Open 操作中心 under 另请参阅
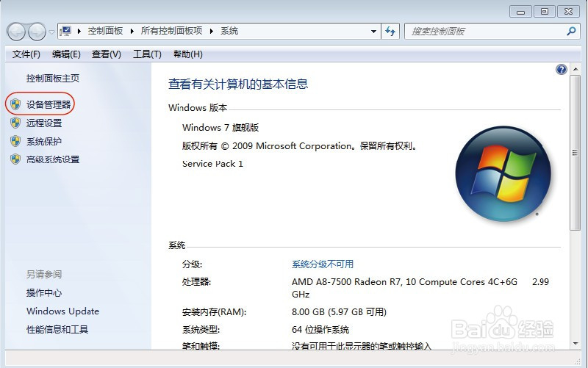 point(44,292)
